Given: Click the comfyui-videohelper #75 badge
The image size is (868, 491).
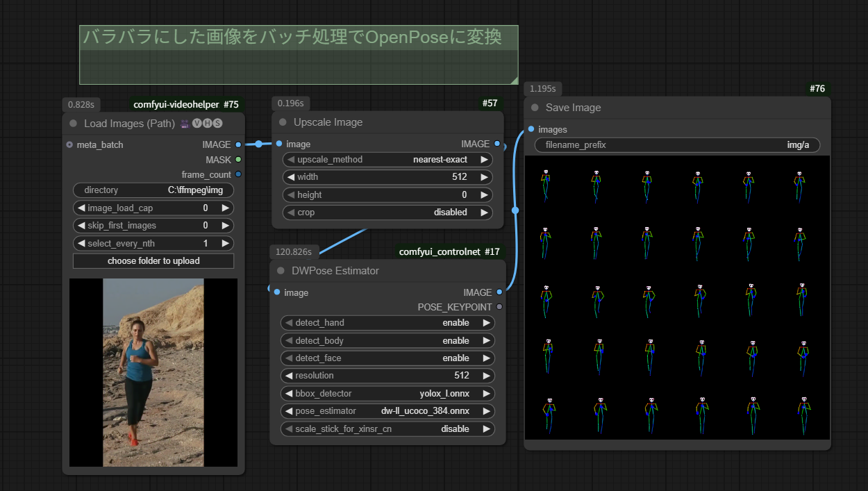Looking at the screenshot, I should [x=186, y=105].
